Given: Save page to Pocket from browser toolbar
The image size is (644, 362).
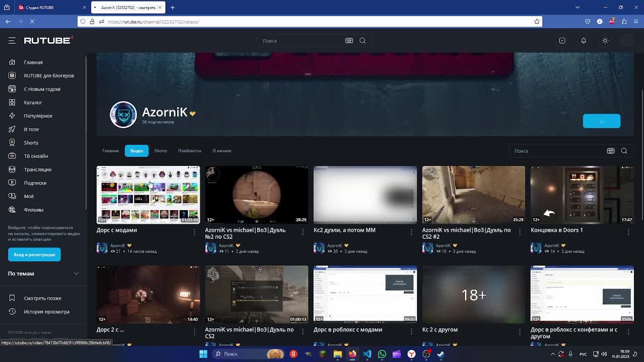Looking at the screenshot, I should [588, 22].
